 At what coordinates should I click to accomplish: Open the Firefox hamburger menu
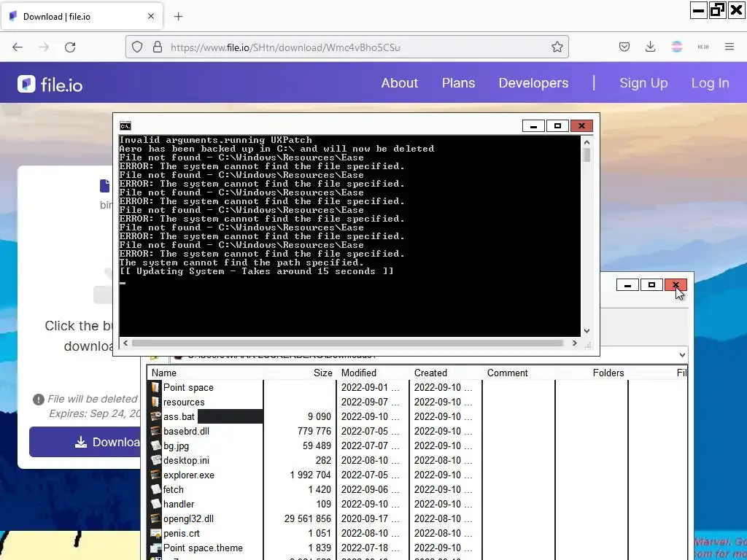(729, 47)
